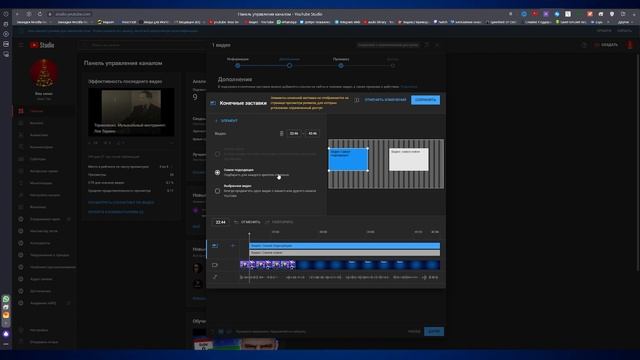Click the browser back arrow
The width and height of the screenshot is (640, 360).
[17, 14]
